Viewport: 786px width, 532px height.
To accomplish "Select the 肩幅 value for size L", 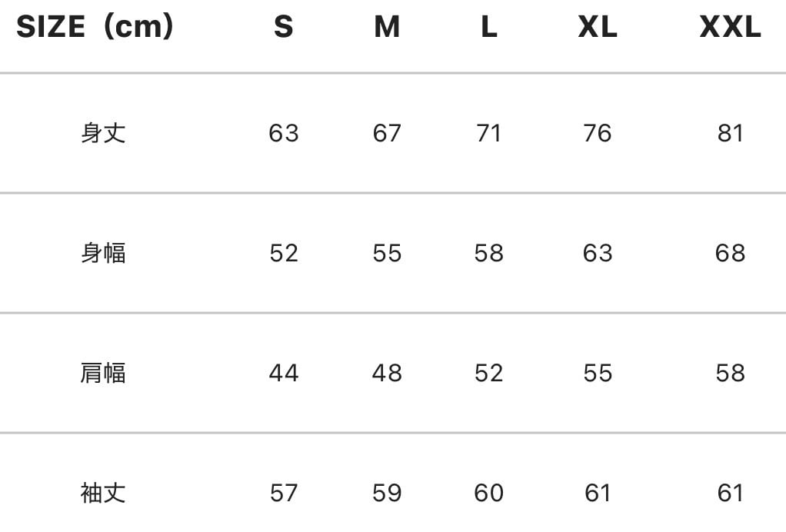I will [488, 373].
